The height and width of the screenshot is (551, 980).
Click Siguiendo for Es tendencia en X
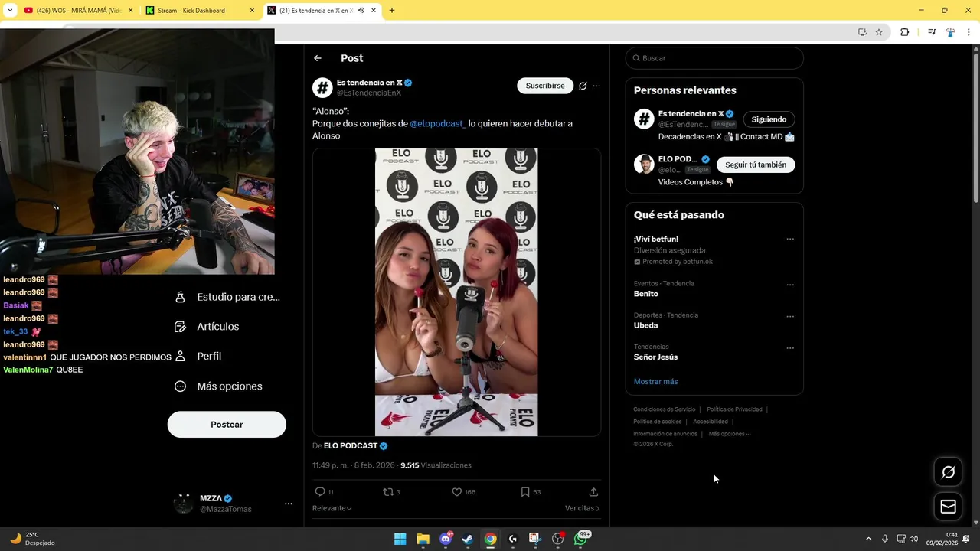769,119
